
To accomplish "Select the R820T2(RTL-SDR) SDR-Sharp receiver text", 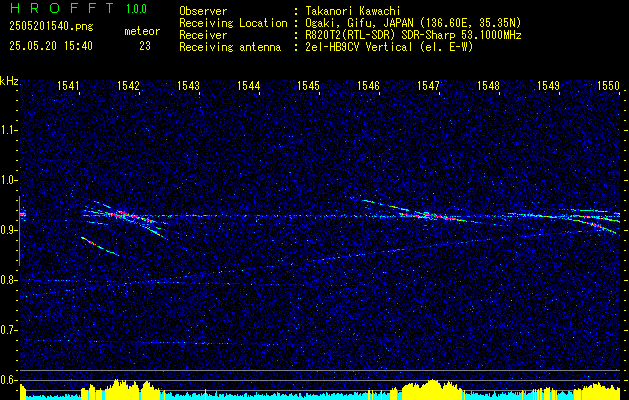I will [x=413, y=35].
